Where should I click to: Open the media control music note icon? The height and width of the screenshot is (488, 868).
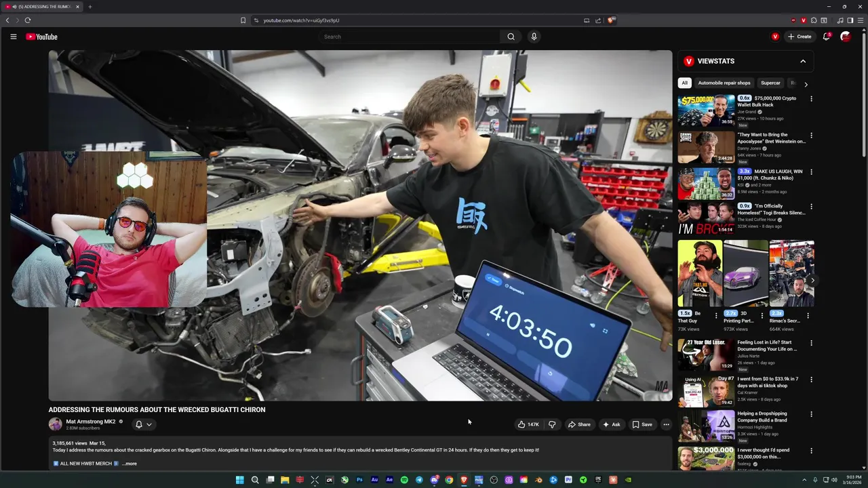[x=840, y=20]
